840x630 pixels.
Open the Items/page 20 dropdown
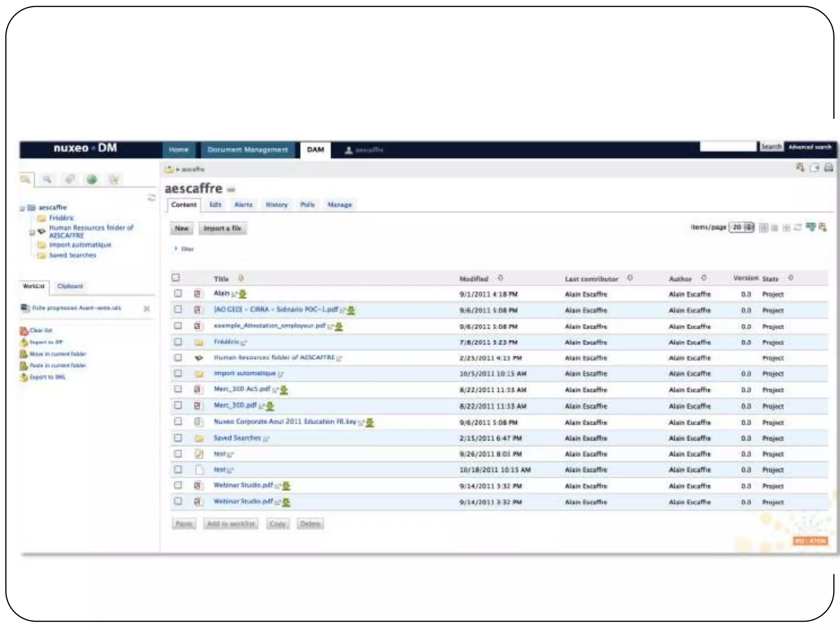click(741, 227)
